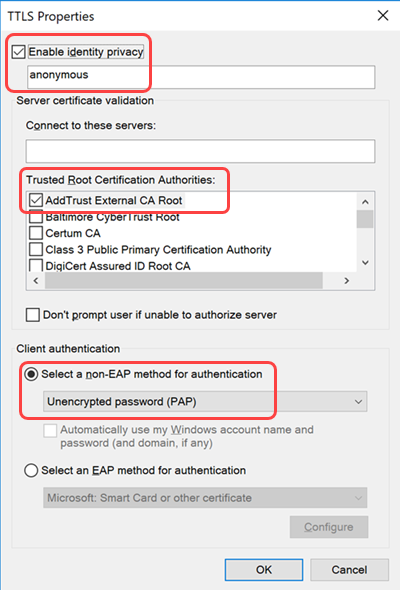The width and height of the screenshot is (400, 590).
Task: Click the anonymous identity text field
Action: 201,77
